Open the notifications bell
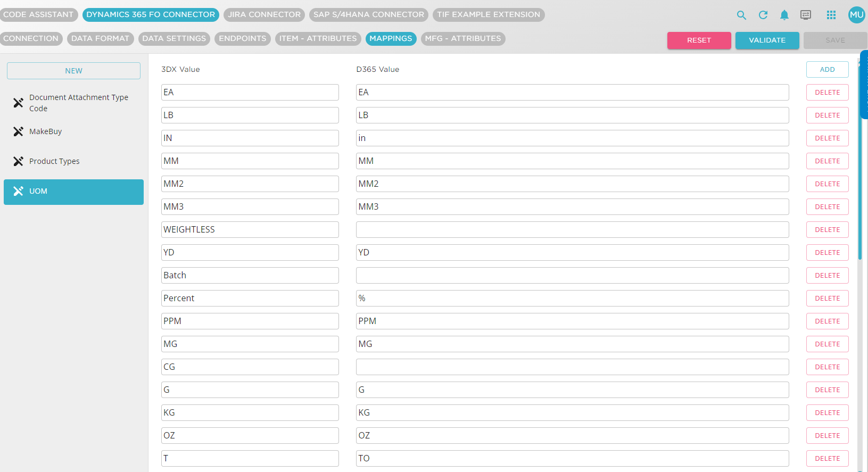The image size is (868, 472). (784, 15)
